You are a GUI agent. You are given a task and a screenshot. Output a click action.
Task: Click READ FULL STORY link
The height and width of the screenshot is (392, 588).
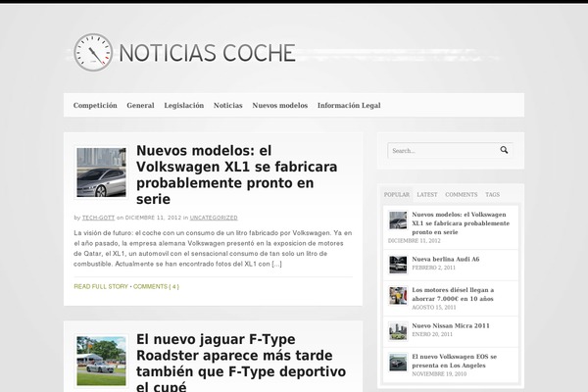101,286
